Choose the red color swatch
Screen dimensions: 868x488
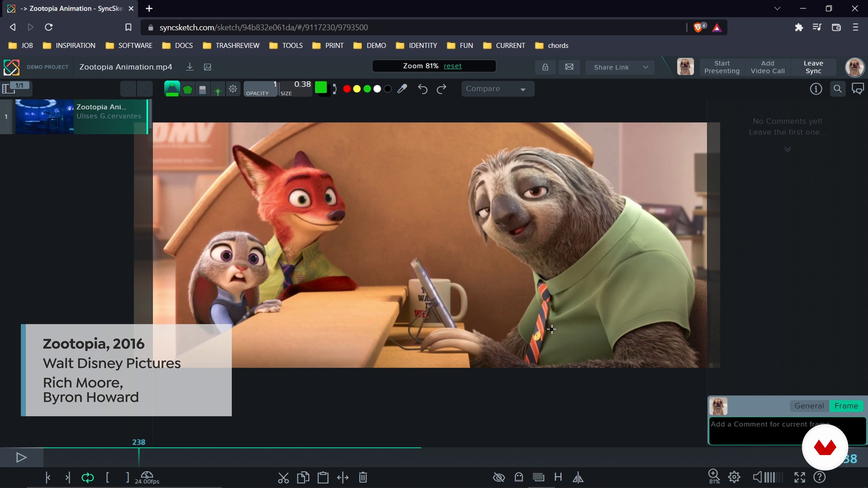click(347, 89)
